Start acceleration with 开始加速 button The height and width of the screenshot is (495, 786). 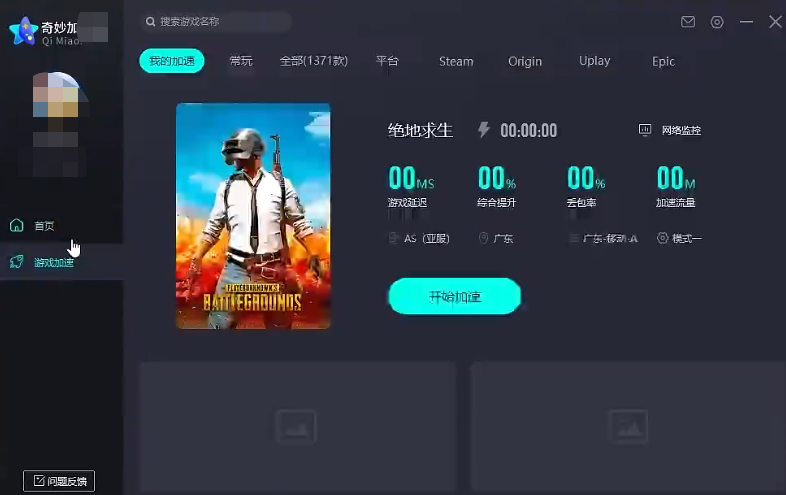point(455,296)
